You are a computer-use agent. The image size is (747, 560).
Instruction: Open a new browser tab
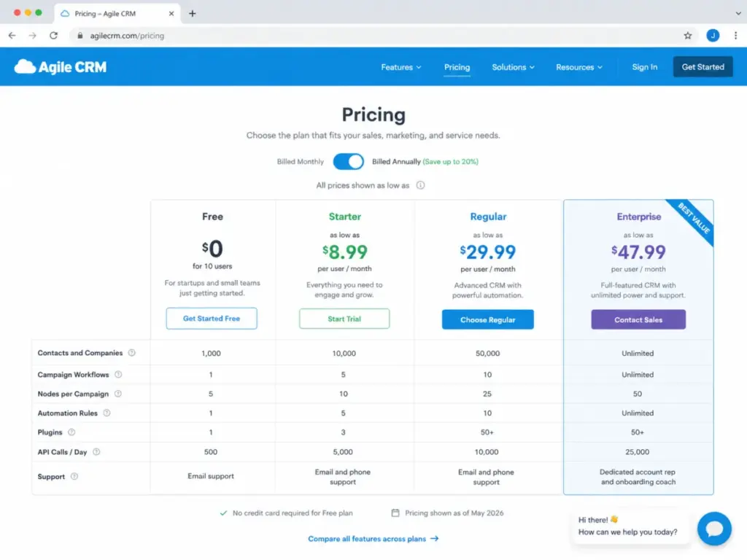click(193, 13)
